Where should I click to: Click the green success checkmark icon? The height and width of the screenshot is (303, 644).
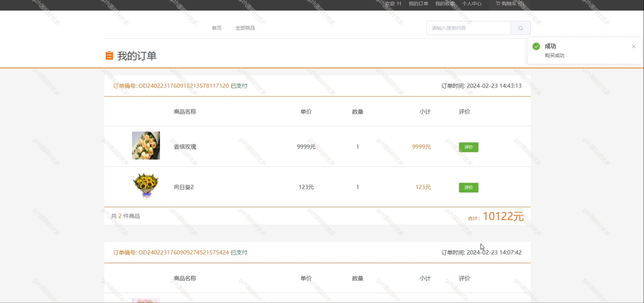point(536,47)
